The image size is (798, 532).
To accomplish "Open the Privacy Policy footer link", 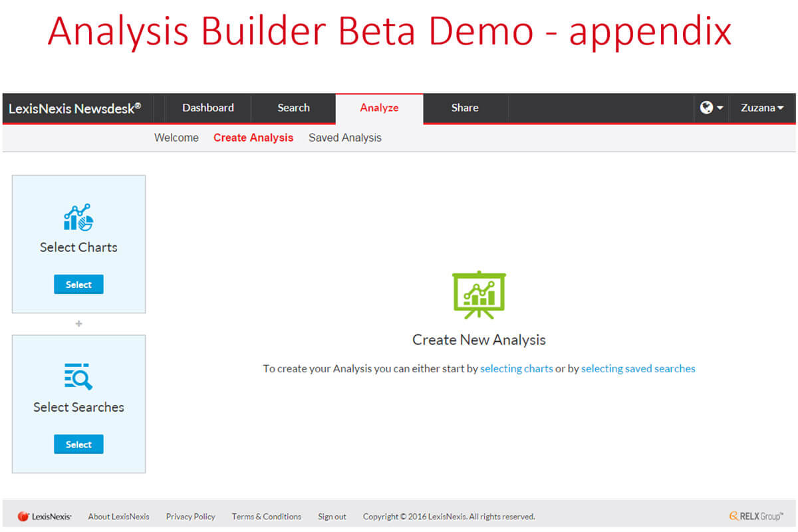I will (x=191, y=517).
